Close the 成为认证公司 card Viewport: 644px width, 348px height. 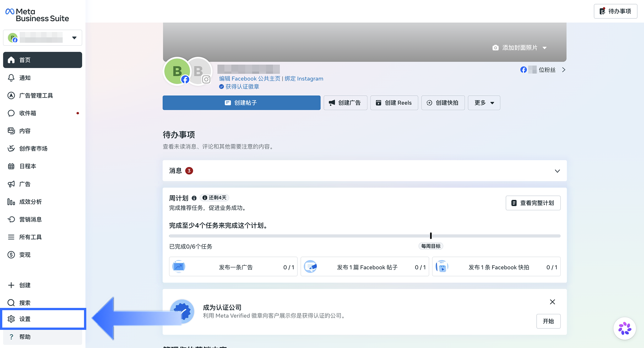click(552, 302)
